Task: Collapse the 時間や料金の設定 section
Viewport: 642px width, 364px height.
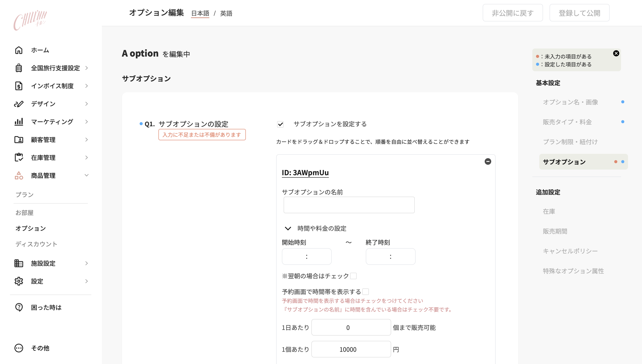Action: pos(288,228)
